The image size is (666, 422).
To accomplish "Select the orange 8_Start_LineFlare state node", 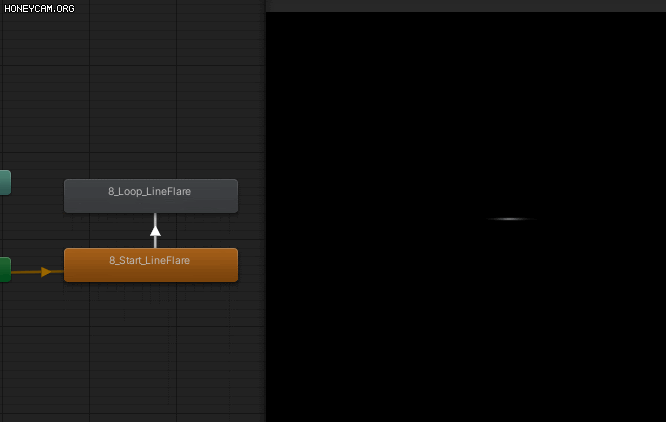I will [x=151, y=265].
